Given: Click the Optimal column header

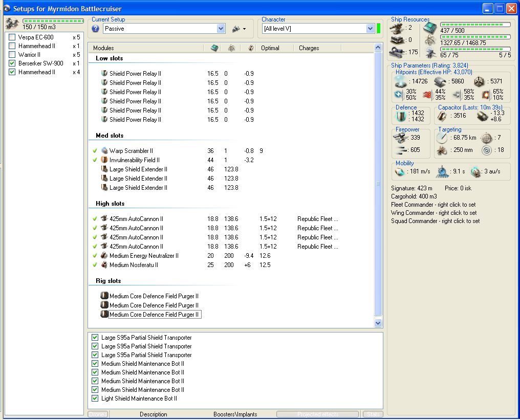Looking at the screenshot, I should 270,48.
